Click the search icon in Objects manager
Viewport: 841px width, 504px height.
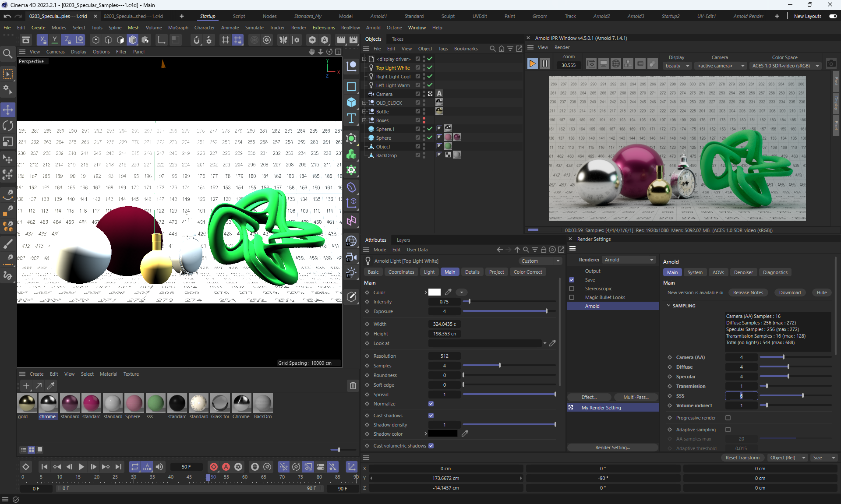(492, 49)
